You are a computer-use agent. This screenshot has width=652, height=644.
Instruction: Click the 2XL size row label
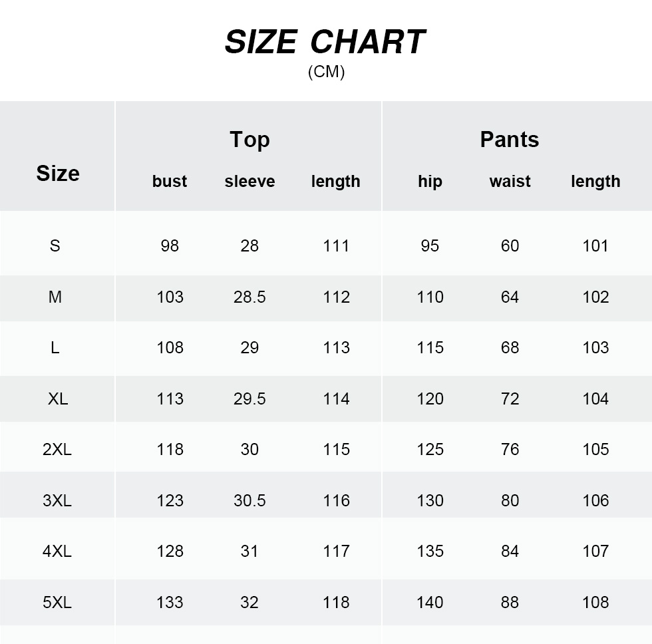[x=57, y=450]
